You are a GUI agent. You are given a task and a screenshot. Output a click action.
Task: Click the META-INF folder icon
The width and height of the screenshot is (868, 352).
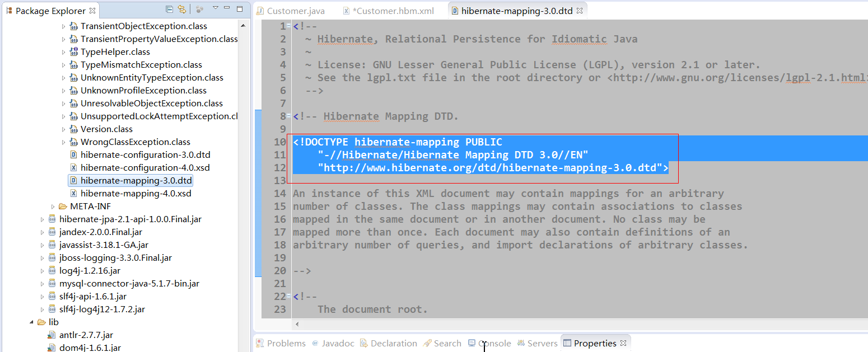coord(63,206)
